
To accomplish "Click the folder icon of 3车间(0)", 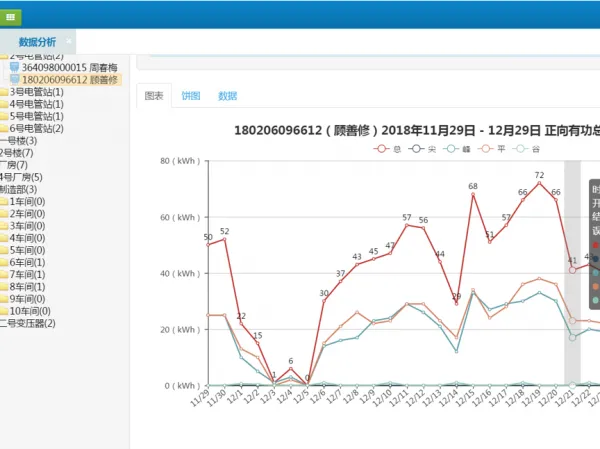I will (x=4, y=226).
